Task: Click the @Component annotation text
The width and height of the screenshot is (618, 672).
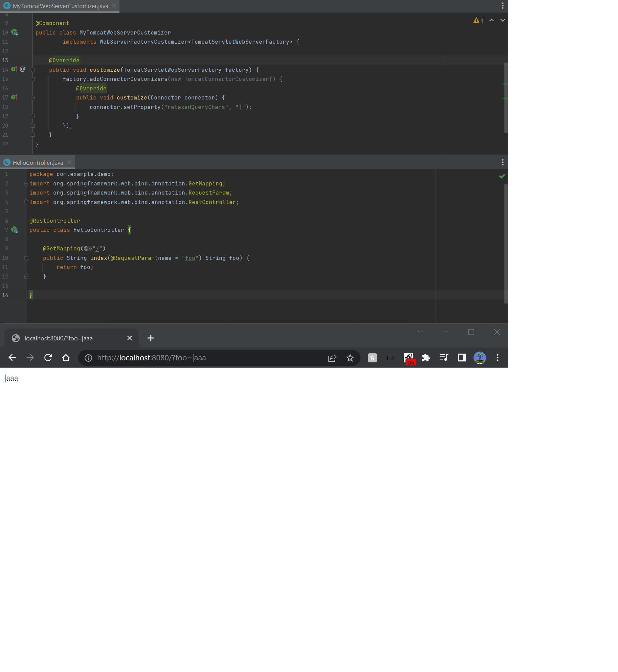Action: coord(52,23)
